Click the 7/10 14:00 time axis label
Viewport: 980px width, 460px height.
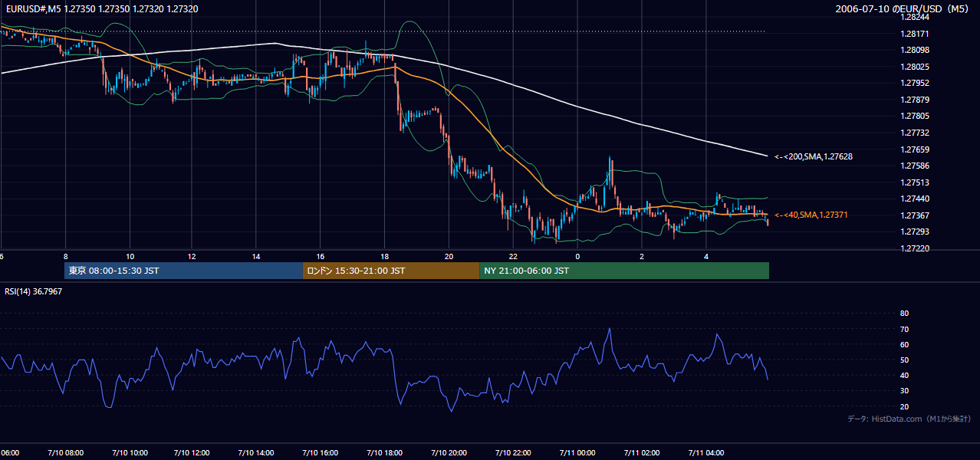coord(257,453)
